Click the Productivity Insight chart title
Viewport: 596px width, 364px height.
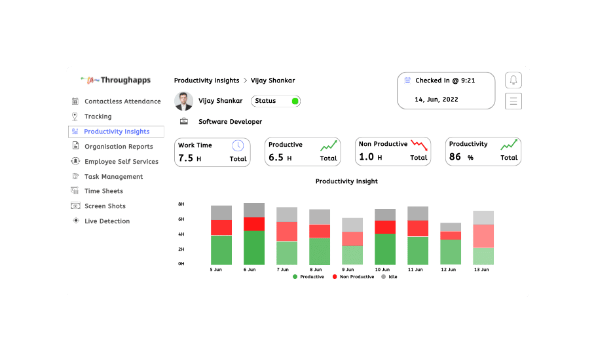346,181
